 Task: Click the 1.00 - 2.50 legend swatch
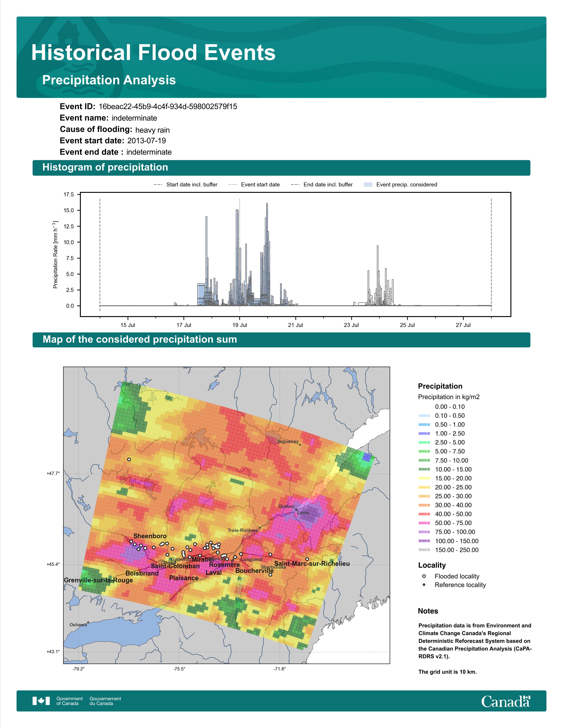(424, 434)
